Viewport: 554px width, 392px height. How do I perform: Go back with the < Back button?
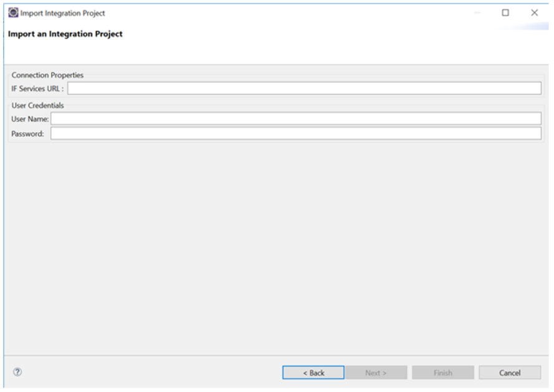coord(313,373)
